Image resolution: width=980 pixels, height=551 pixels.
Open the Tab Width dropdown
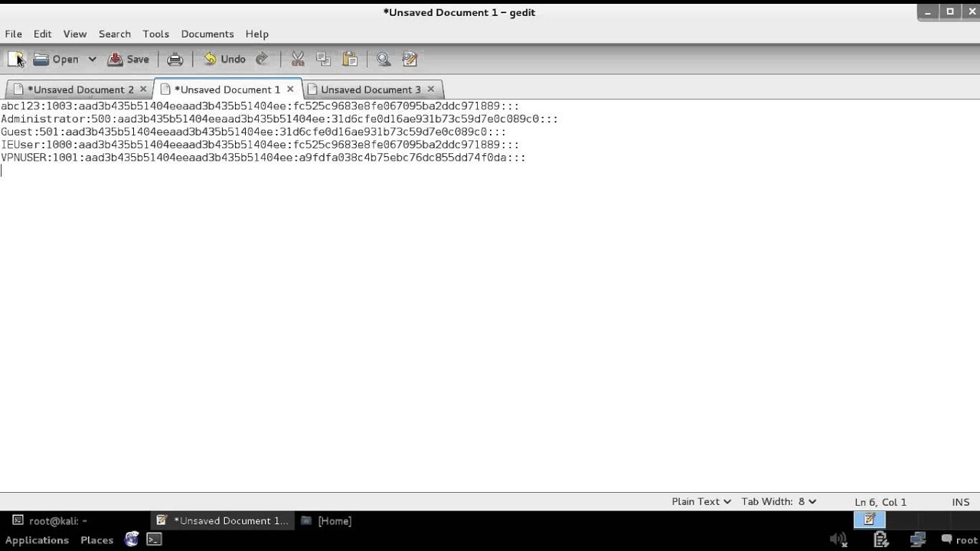[x=779, y=502]
